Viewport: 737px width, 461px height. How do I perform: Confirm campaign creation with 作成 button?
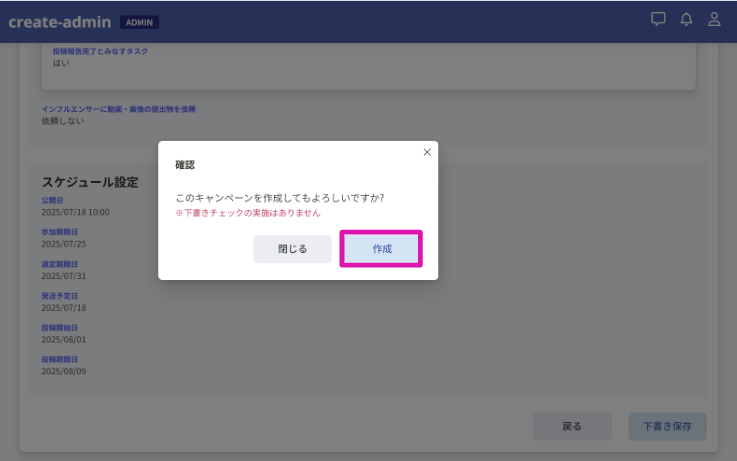click(x=382, y=249)
